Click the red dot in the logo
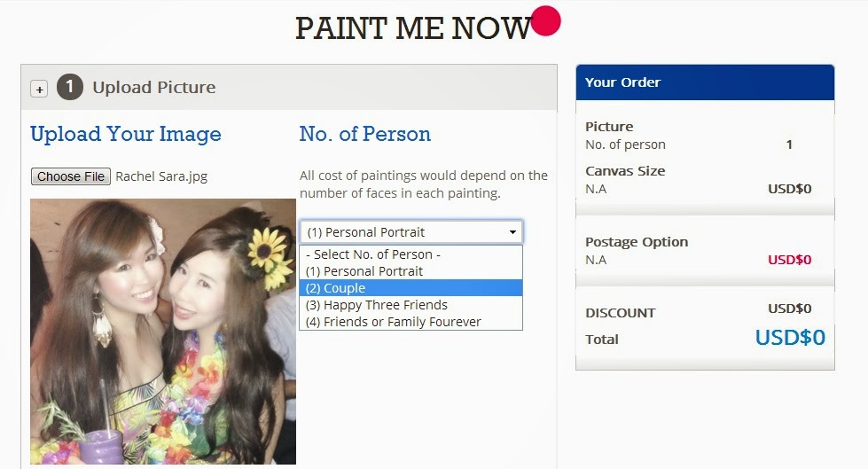The width and height of the screenshot is (868, 469). (546, 21)
